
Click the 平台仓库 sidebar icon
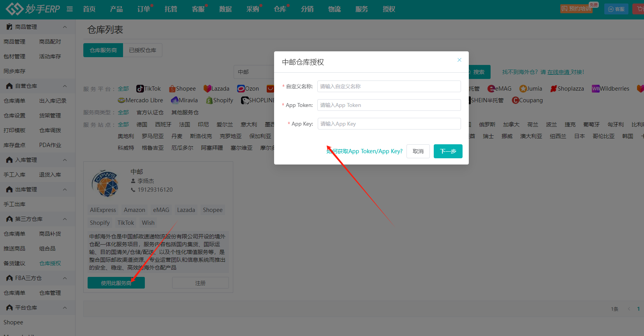click(9, 308)
